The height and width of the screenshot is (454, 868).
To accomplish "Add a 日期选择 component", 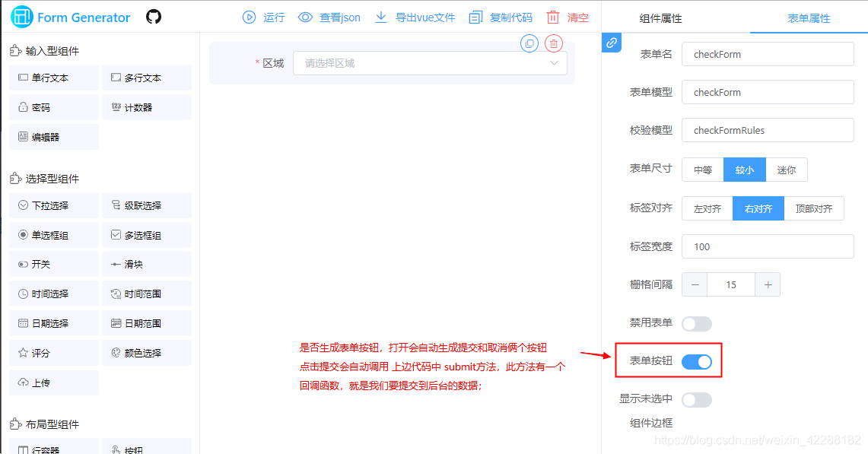I will [54, 323].
